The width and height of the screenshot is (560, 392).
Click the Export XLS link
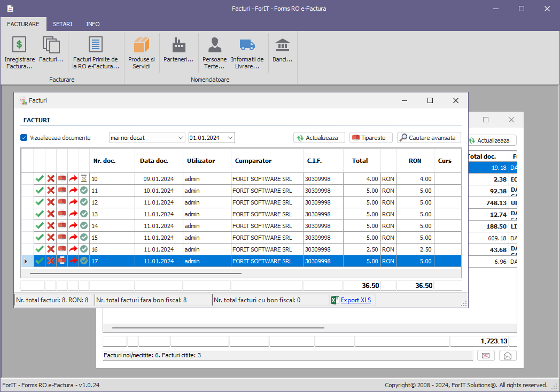pyautogui.click(x=355, y=300)
